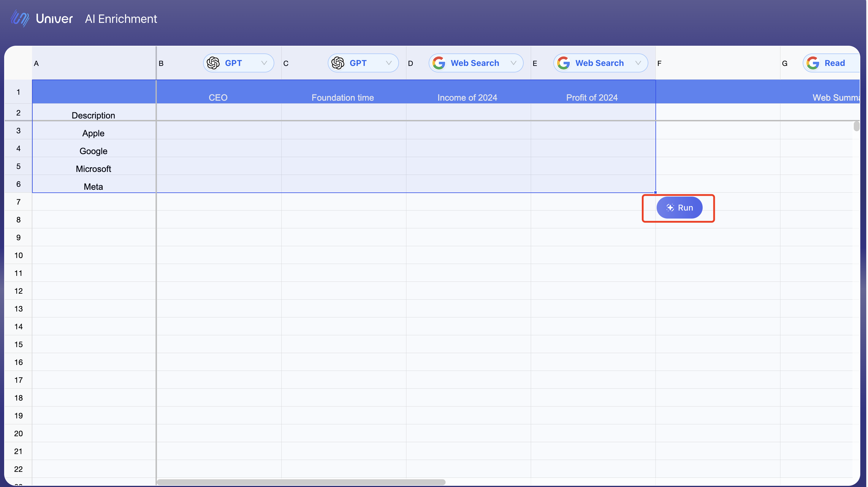Click the Google icon in column E
The width and height of the screenshot is (868, 487).
tap(564, 63)
